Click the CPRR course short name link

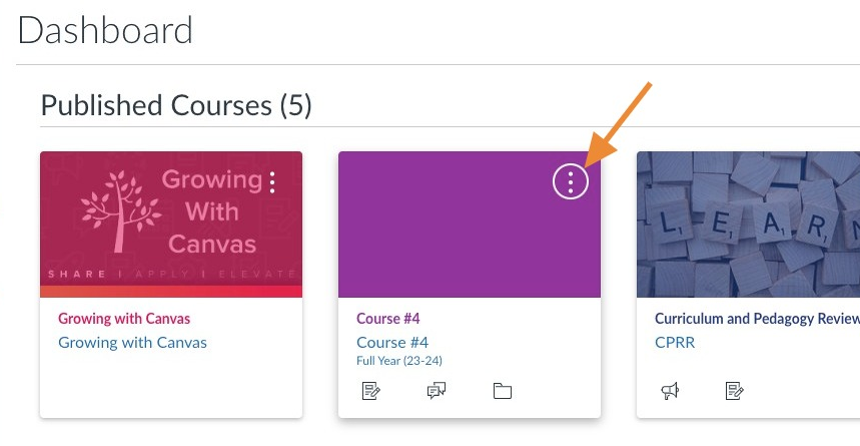675,342
